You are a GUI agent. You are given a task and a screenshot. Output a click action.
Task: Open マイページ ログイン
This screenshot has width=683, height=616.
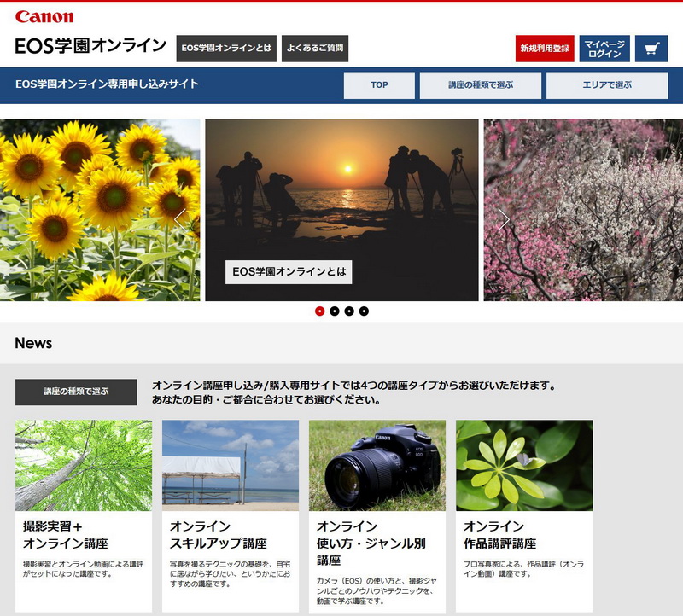(604, 49)
